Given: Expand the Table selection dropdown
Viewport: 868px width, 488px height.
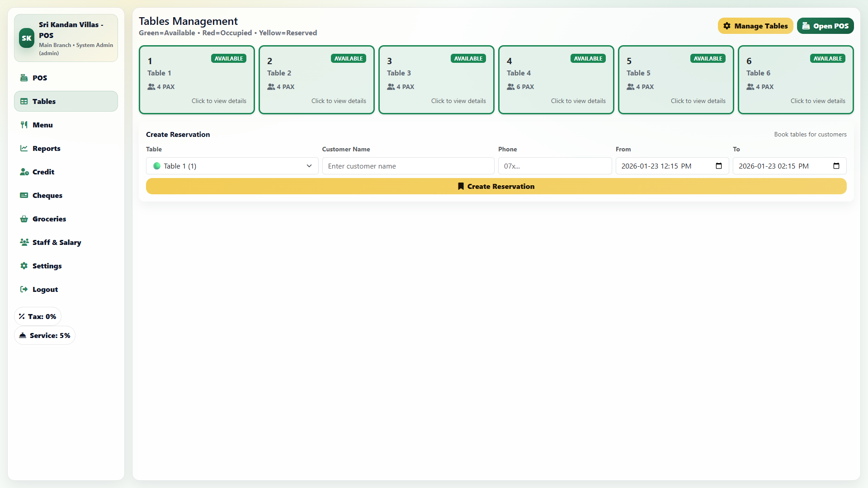Looking at the screenshot, I should coord(232,166).
